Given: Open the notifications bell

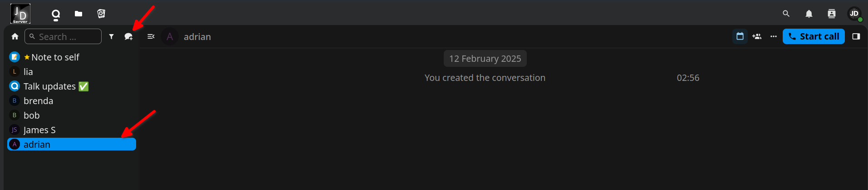Looking at the screenshot, I should tap(809, 14).
